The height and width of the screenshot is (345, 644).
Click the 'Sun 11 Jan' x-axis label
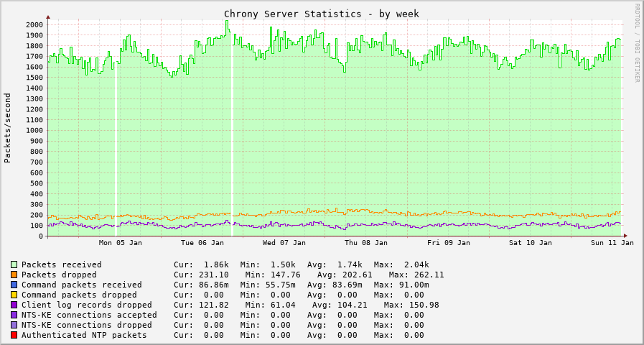coord(612,243)
